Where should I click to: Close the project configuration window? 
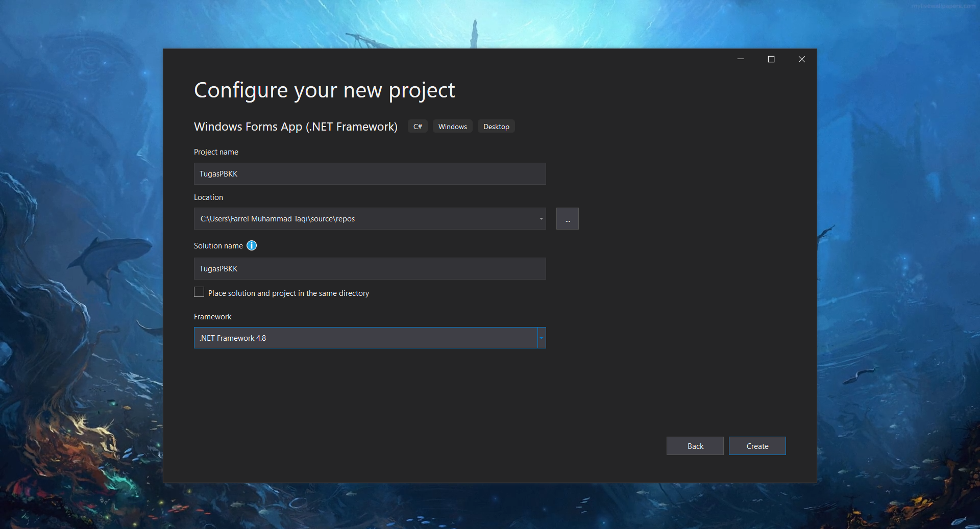click(x=802, y=59)
